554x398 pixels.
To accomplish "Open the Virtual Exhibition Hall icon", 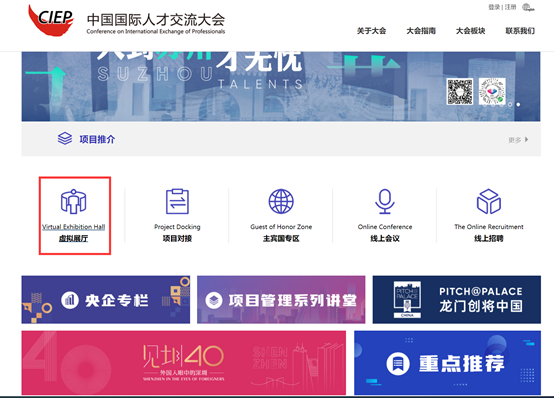I will (73, 201).
